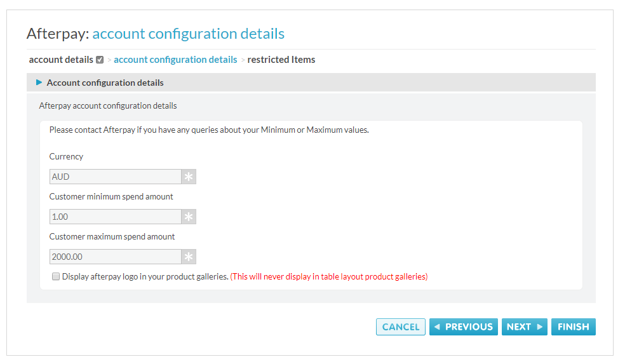Open account configuration details breadcrumb step

click(x=175, y=60)
